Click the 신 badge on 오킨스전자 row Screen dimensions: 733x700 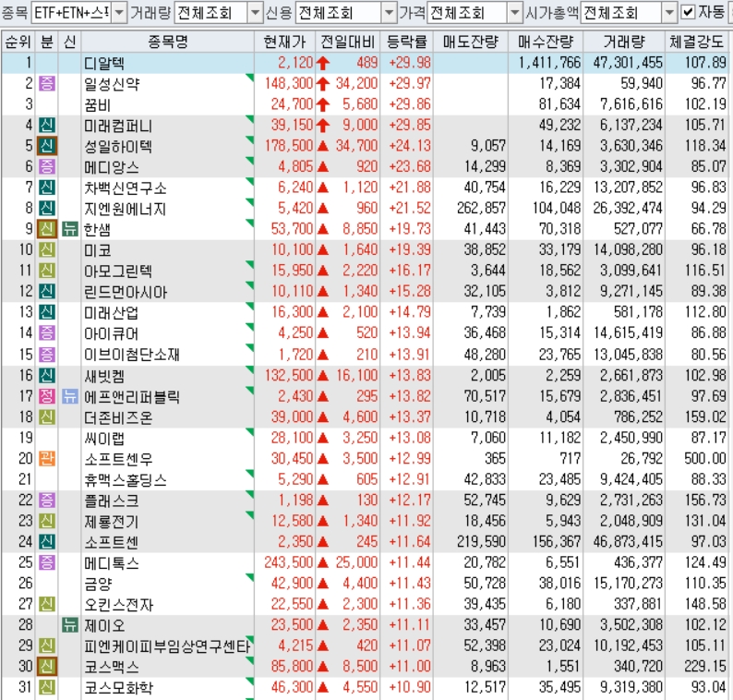47,604
